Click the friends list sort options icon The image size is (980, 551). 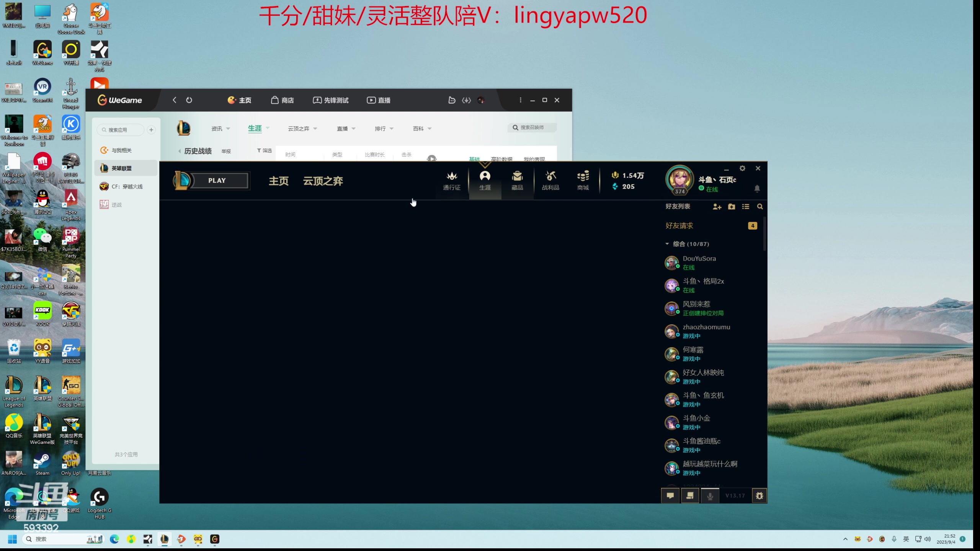pos(746,207)
